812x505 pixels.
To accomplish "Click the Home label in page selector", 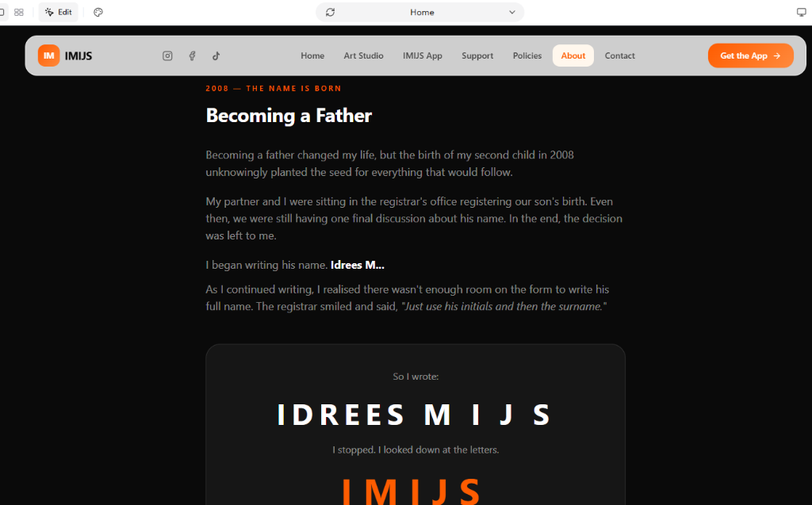I will [422, 12].
